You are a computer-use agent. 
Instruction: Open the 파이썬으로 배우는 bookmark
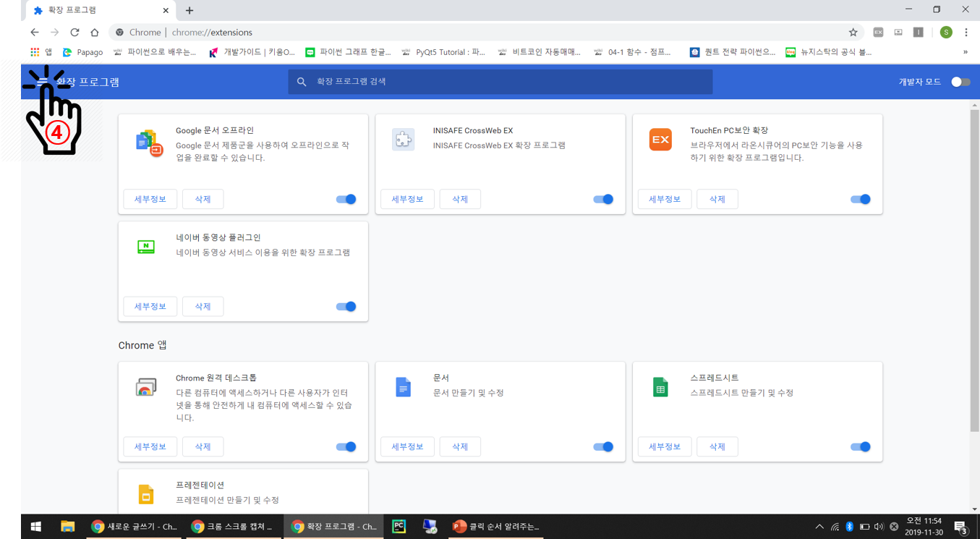click(x=155, y=52)
